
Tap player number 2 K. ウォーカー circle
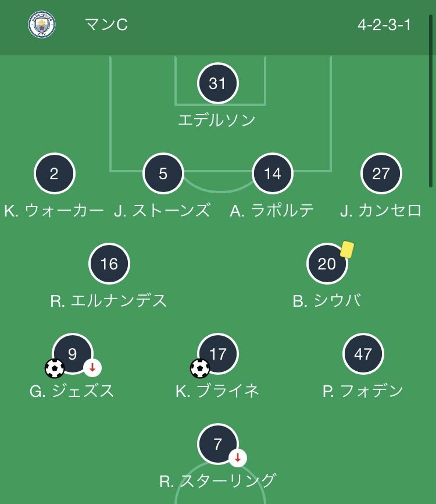54,173
